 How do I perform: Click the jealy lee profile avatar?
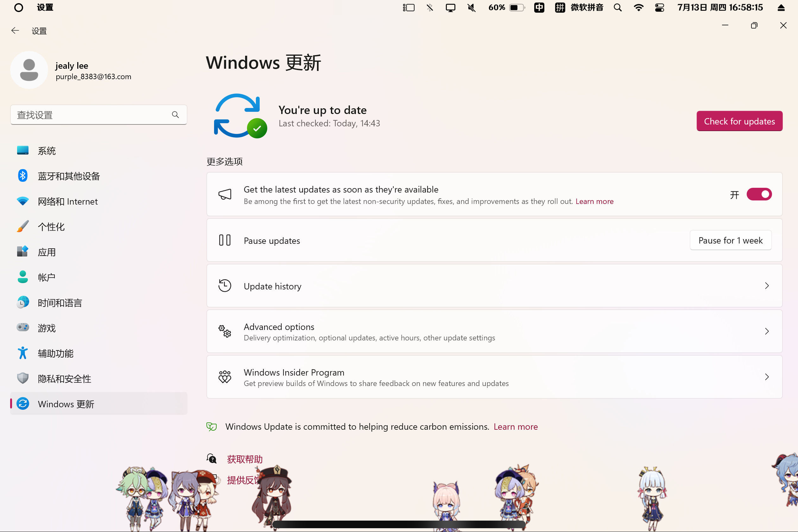(x=29, y=70)
